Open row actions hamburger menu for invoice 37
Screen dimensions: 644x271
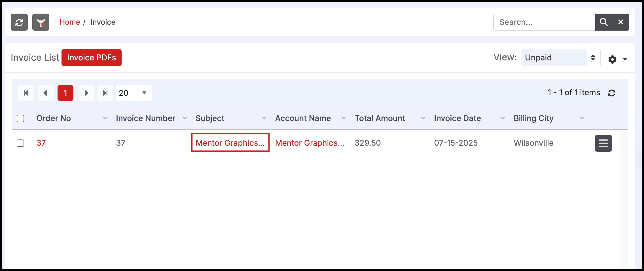[x=603, y=143]
